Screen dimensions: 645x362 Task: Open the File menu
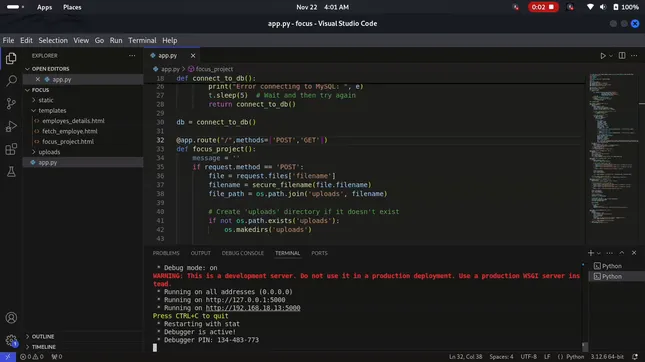pyautogui.click(x=8, y=40)
